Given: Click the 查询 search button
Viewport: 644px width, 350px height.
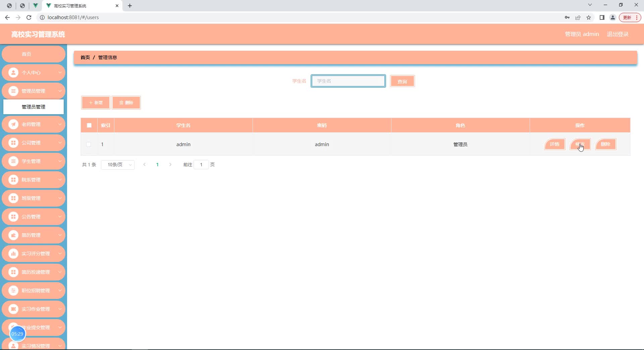Looking at the screenshot, I should click(402, 81).
